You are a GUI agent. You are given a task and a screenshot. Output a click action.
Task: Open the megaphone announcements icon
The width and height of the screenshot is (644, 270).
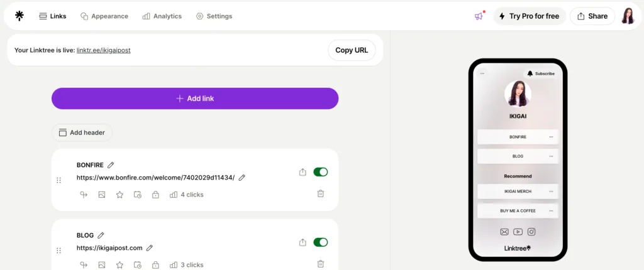click(479, 16)
